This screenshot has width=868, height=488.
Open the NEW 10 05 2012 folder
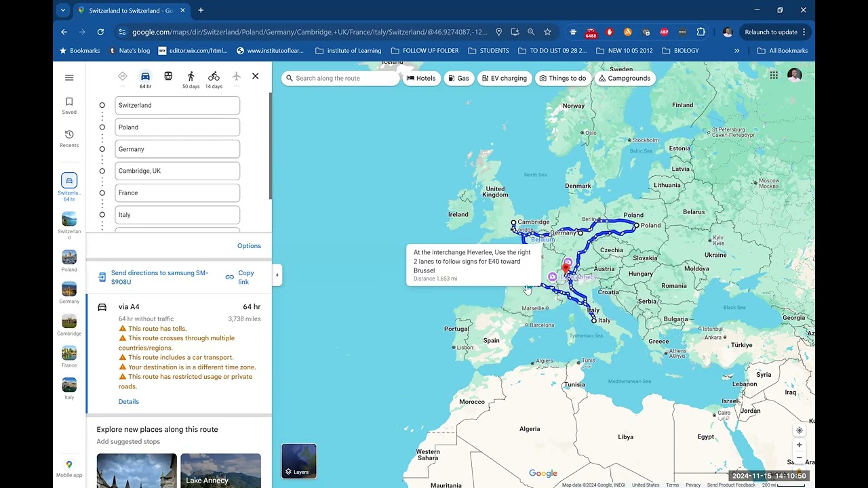[x=624, y=51]
